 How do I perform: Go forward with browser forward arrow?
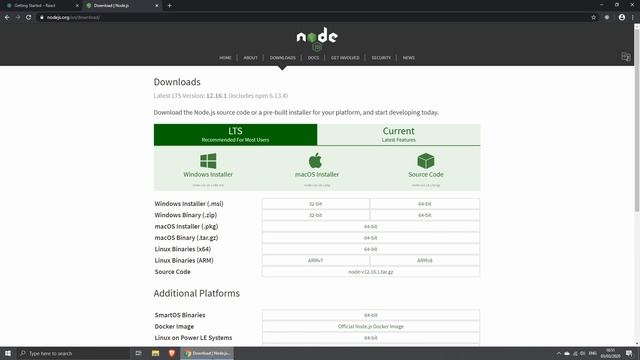(x=18, y=17)
